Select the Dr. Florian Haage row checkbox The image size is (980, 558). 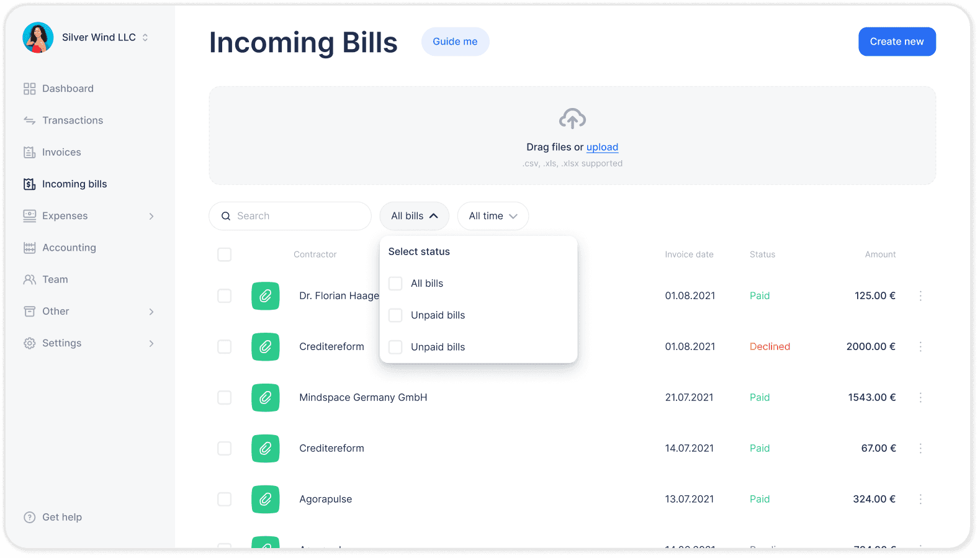tap(225, 296)
